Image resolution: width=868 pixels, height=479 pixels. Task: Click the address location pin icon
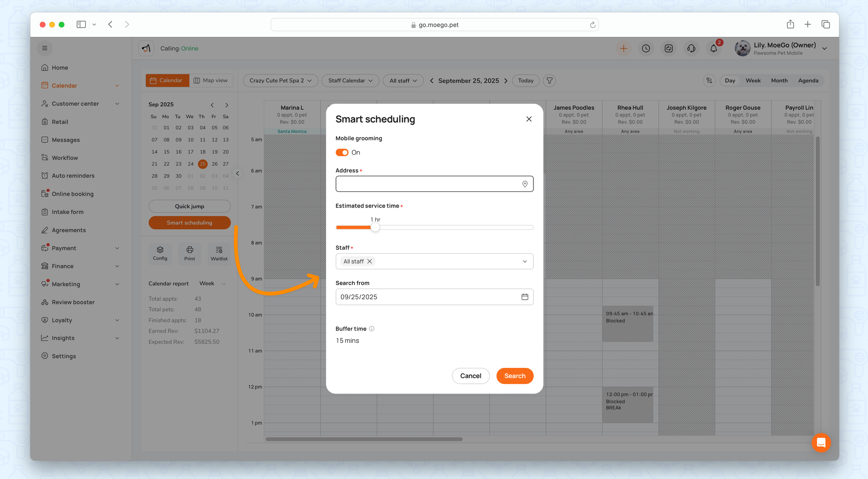coord(525,184)
